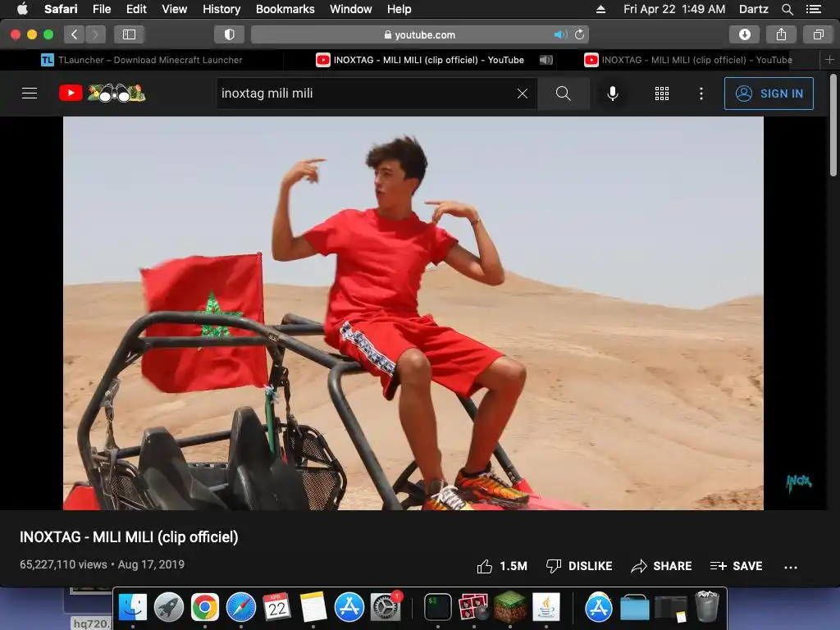Open the Java app in the Dock

tap(546, 607)
